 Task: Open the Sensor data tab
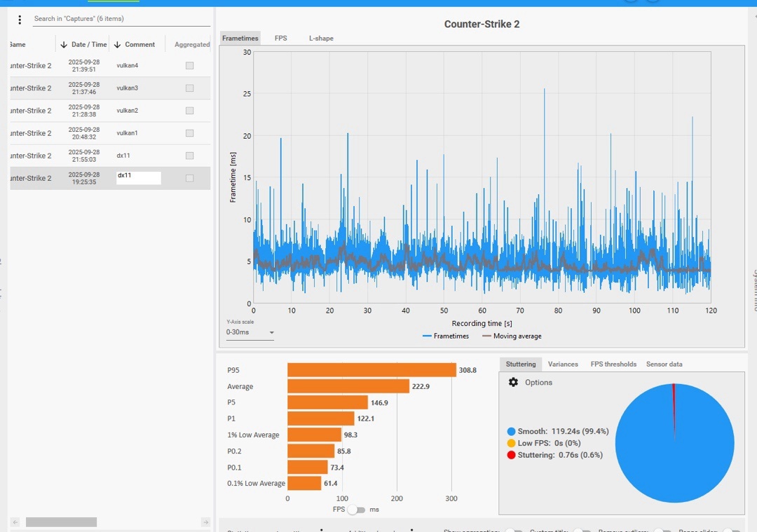(664, 364)
